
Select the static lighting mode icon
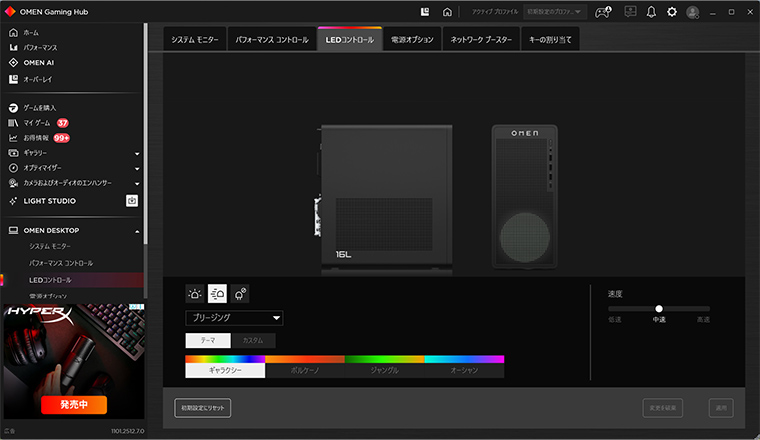click(195, 294)
